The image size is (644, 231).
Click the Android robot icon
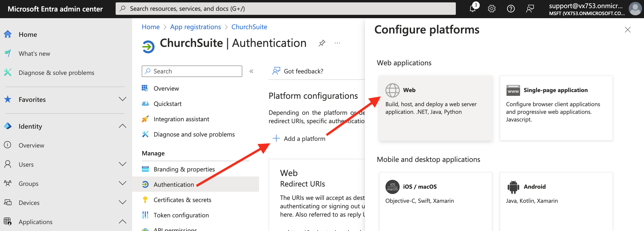[513, 187]
